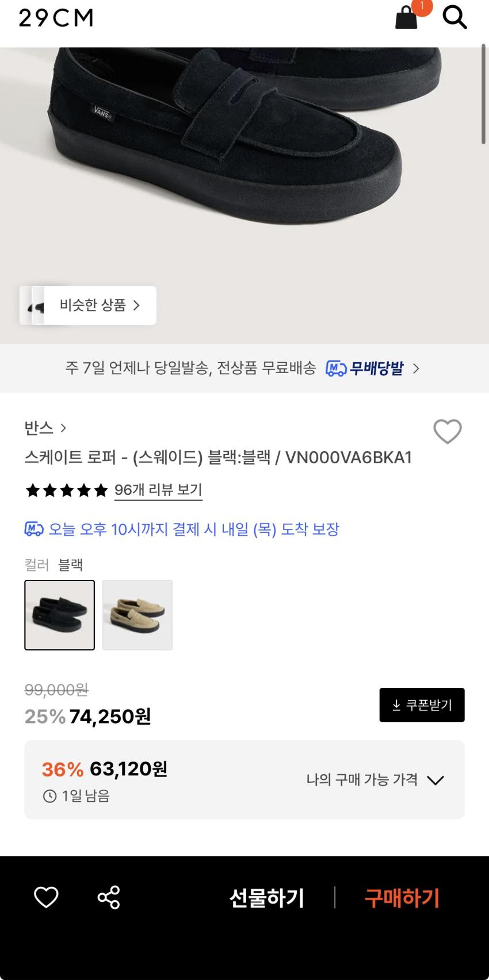Toggle the like heart in bottom bar
This screenshot has height=980, width=489.
click(46, 897)
